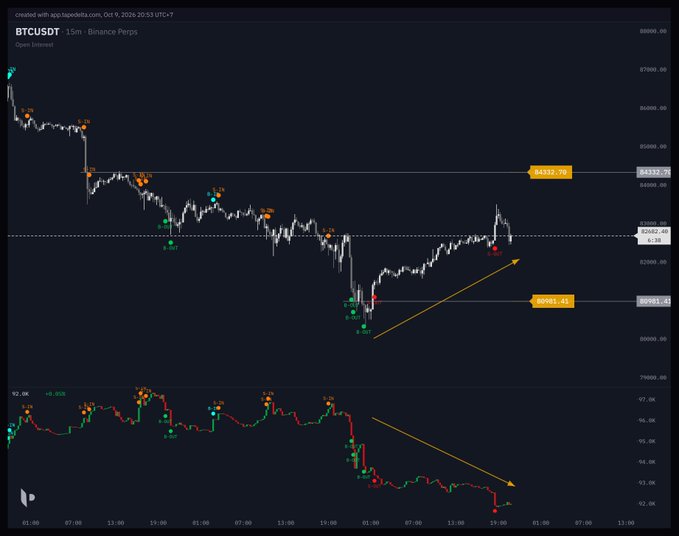Select the lowest green B-OUT marker near 80000
The height and width of the screenshot is (536, 679).
[x=364, y=326]
